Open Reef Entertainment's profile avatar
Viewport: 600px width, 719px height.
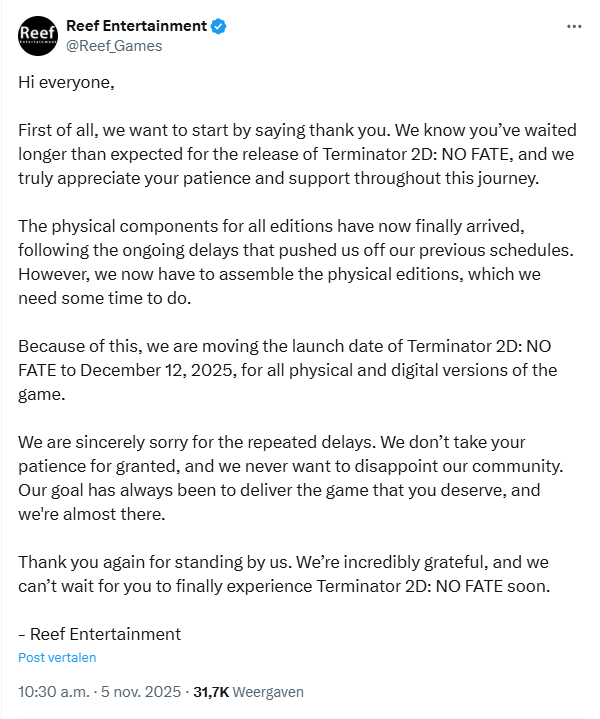click(37, 35)
